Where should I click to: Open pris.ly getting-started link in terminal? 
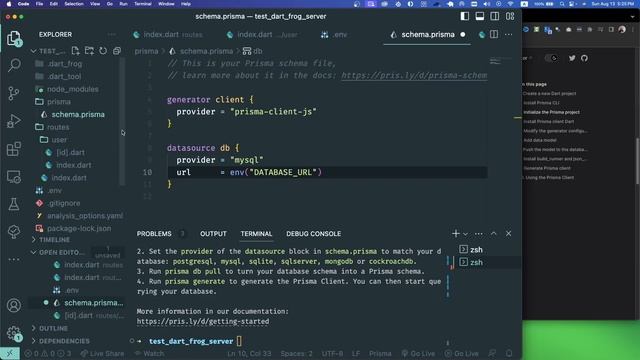click(203, 321)
